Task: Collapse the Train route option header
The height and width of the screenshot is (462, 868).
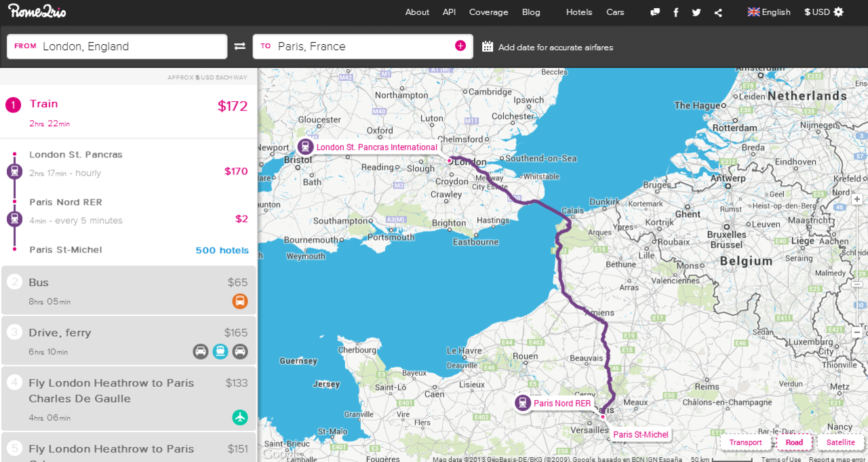Action: point(129,112)
